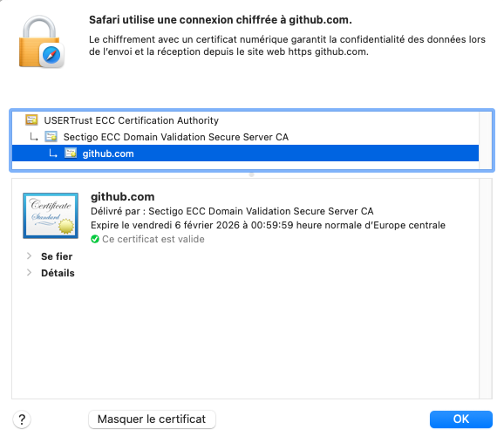Image resolution: width=504 pixels, height=436 pixels.
Task: Open help with the question mark button
Action: [22, 419]
